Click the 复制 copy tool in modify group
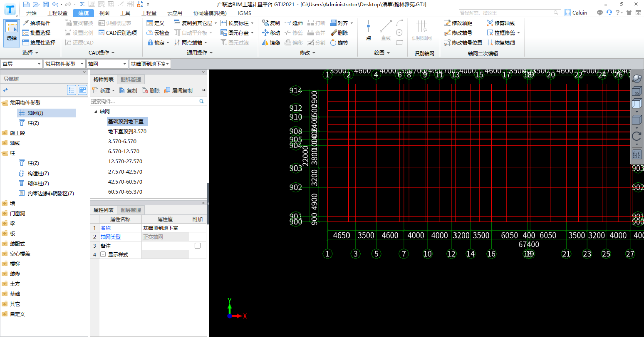Viewport: 644px width, 337px height. [271, 23]
